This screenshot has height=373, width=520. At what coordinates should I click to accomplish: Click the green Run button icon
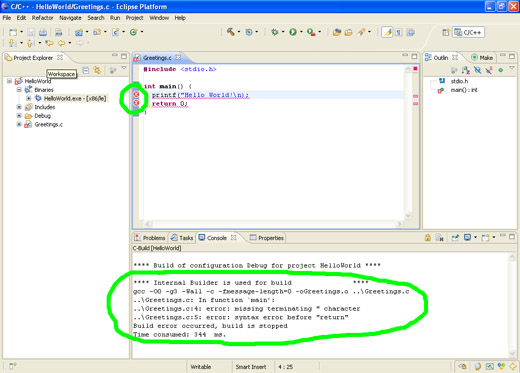pyautogui.click(x=293, y=32)
